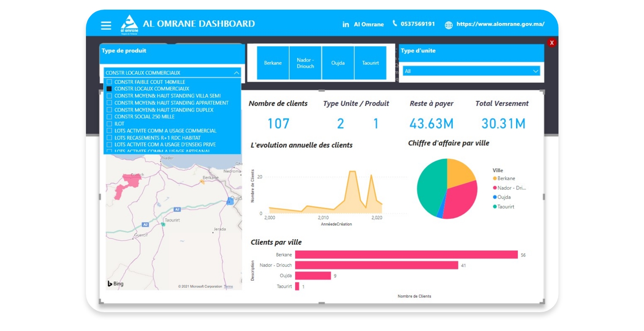Select the Taourirt city tile

pos(370,63)
